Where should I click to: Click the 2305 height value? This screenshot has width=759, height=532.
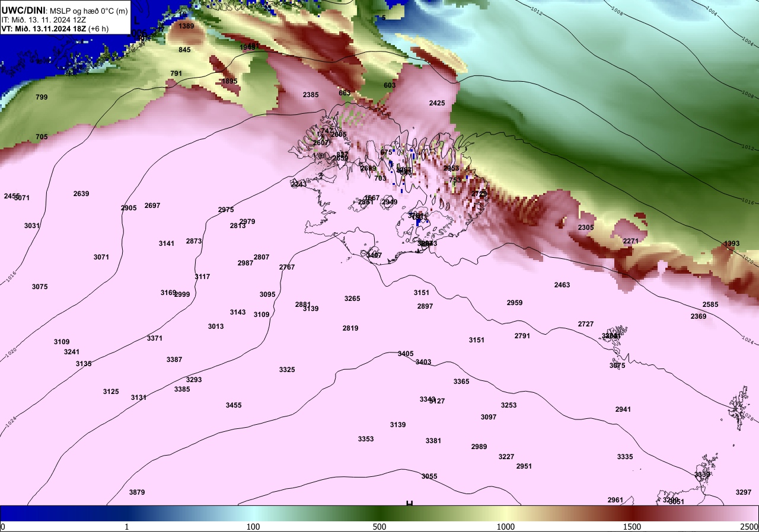(586, 227)
